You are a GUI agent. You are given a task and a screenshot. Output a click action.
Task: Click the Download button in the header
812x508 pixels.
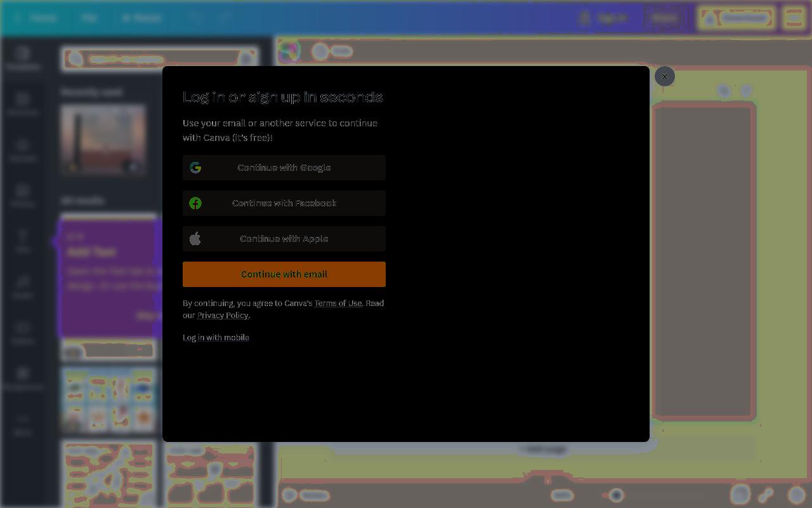737,18
